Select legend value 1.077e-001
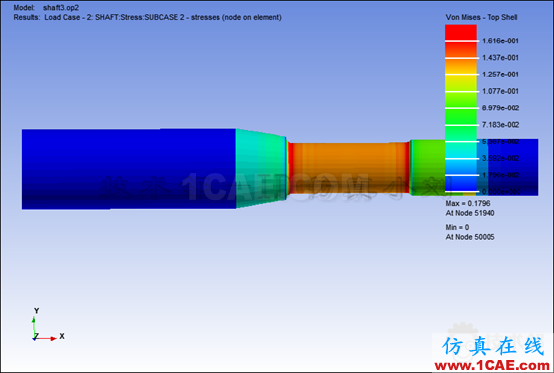Screen dimensions: 554x373 pos(500,91)
